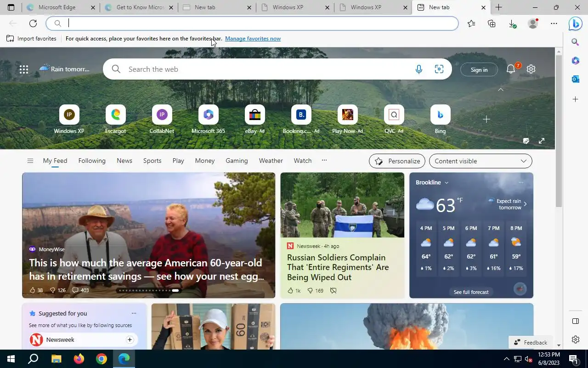Toggle sidebar visibility icon
The image size is (588, 368).
[x=575, y=321]
